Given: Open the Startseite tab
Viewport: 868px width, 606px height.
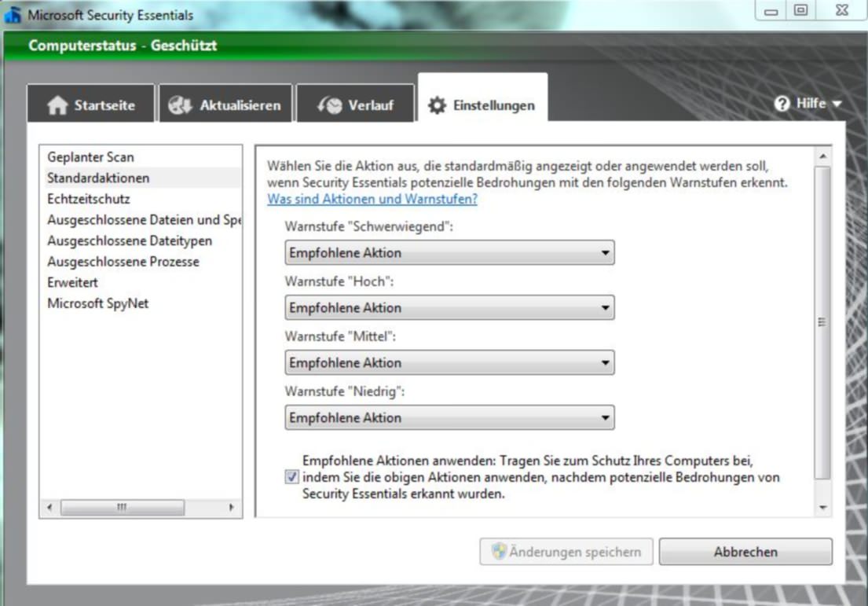Looking at the screenshot, I should (x=91, y=103).
